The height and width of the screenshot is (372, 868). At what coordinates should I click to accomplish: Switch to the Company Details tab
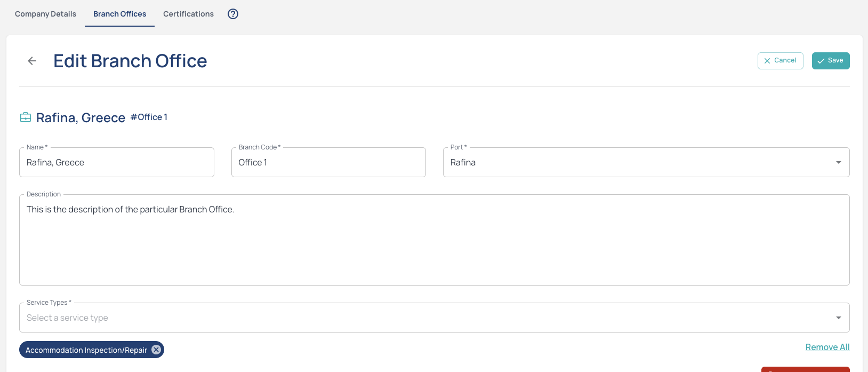[x=45, y=14]
